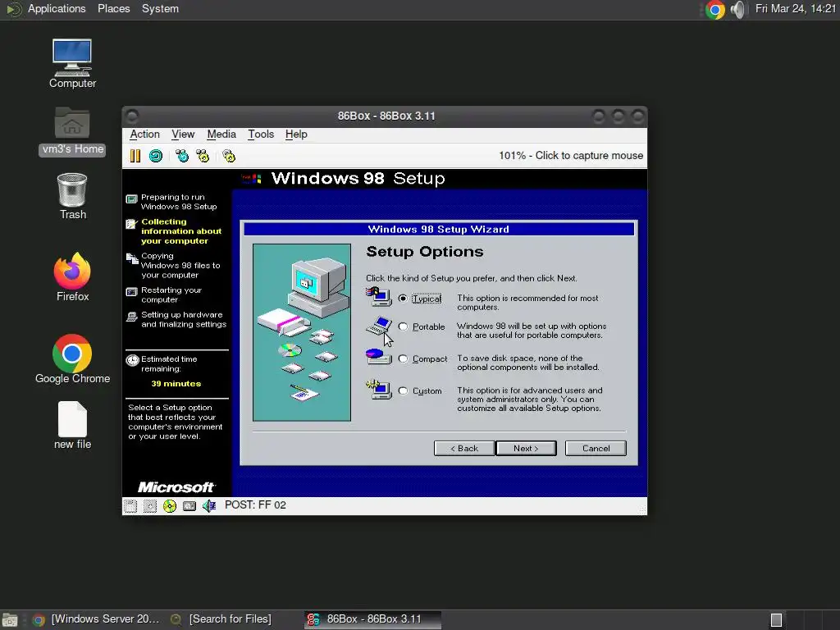Screen dimensions: 840x630
Task: Switch to Search for Files taskbar window
Action: (x=221, y=619)
